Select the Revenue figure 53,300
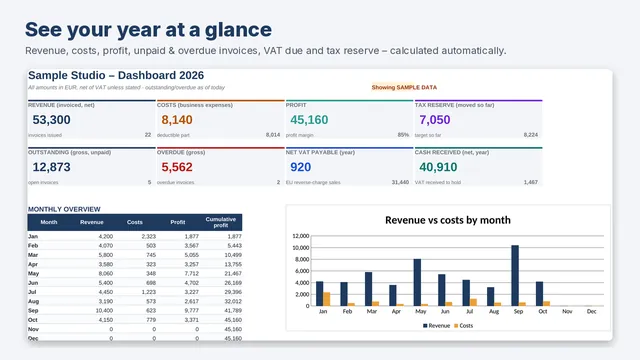Viewport: 640px width, 360px height. point(51,120)
